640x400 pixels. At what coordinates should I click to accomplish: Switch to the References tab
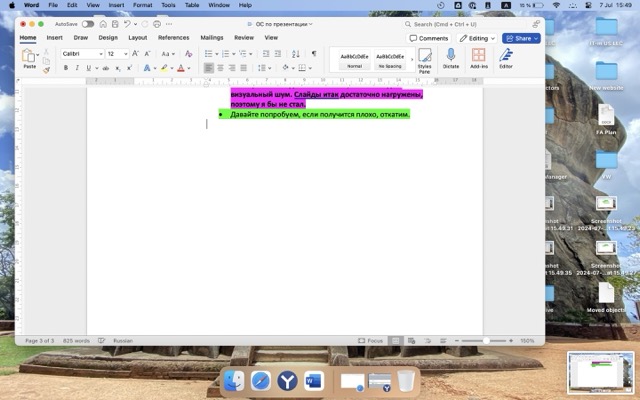click(173, 38)
